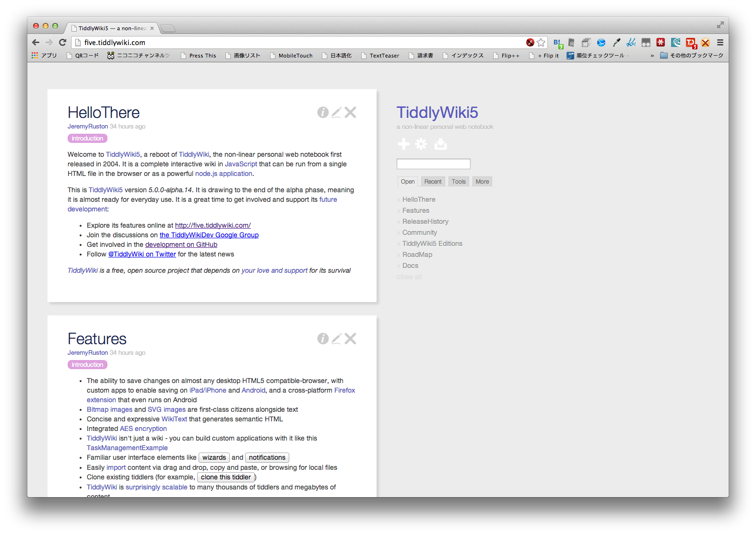
Task: Click the notifications button
Action: coord(267,457)
